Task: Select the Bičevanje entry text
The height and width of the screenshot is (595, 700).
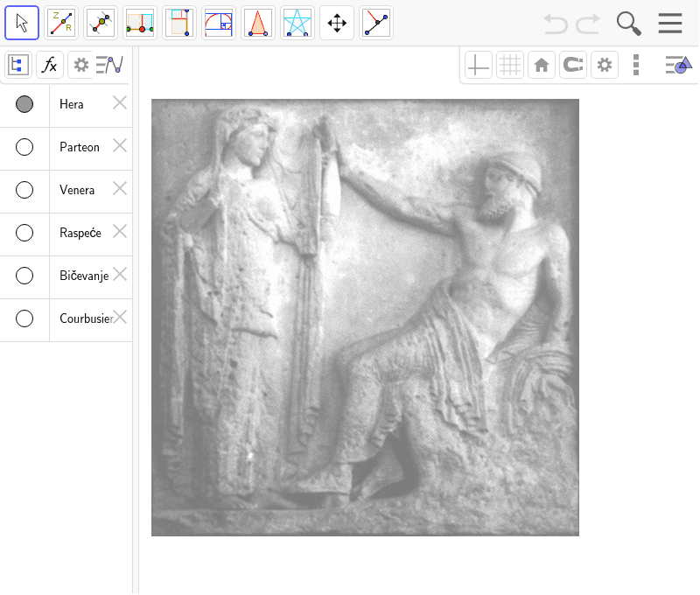Action: (84, 276)
